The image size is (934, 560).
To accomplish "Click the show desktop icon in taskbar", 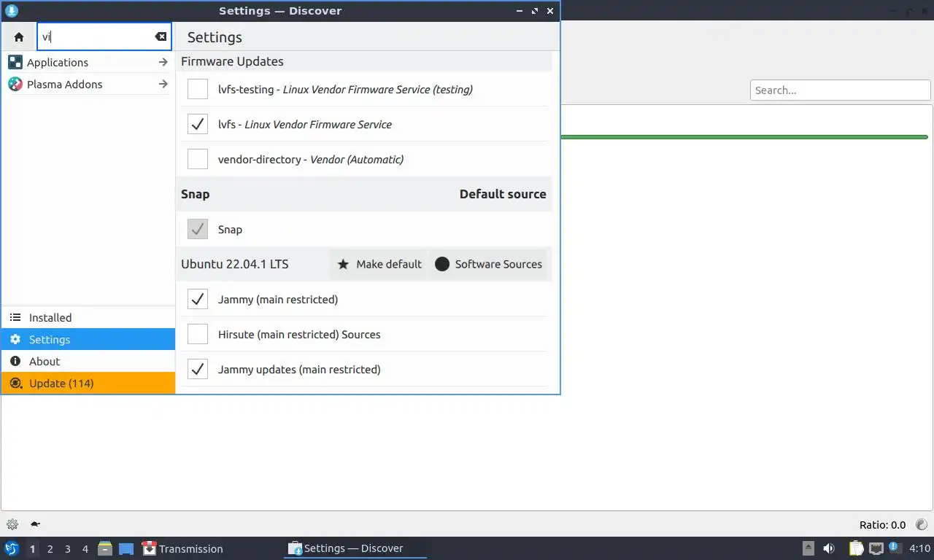I will click(x=126, y=549).
